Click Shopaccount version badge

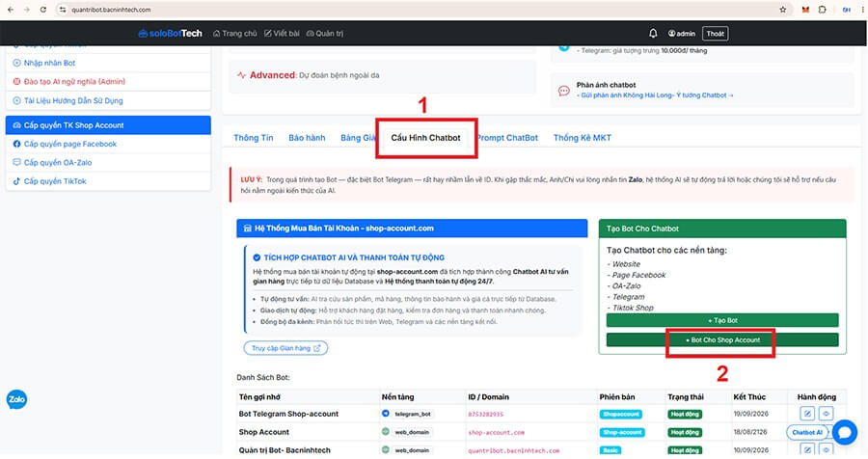pyautogui.click(x=620, y=414)
